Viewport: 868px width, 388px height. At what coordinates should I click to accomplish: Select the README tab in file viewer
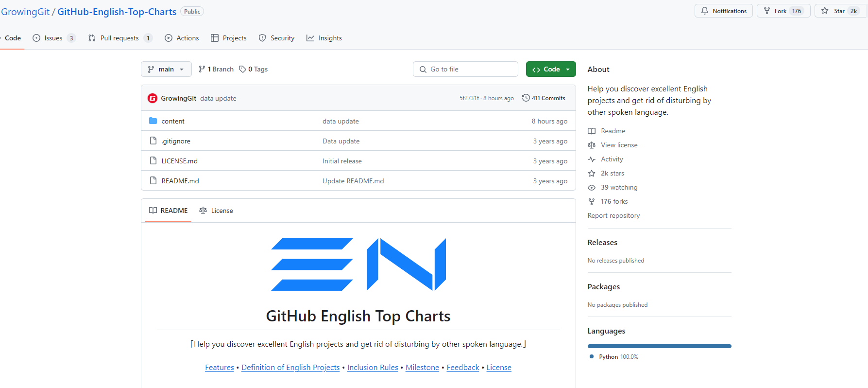pyautogui.click(x=168, y=211)
